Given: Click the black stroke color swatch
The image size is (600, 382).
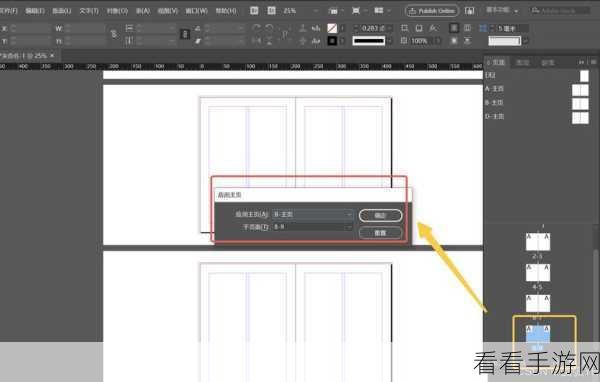Looking at the screenshot, I should 332,41.
